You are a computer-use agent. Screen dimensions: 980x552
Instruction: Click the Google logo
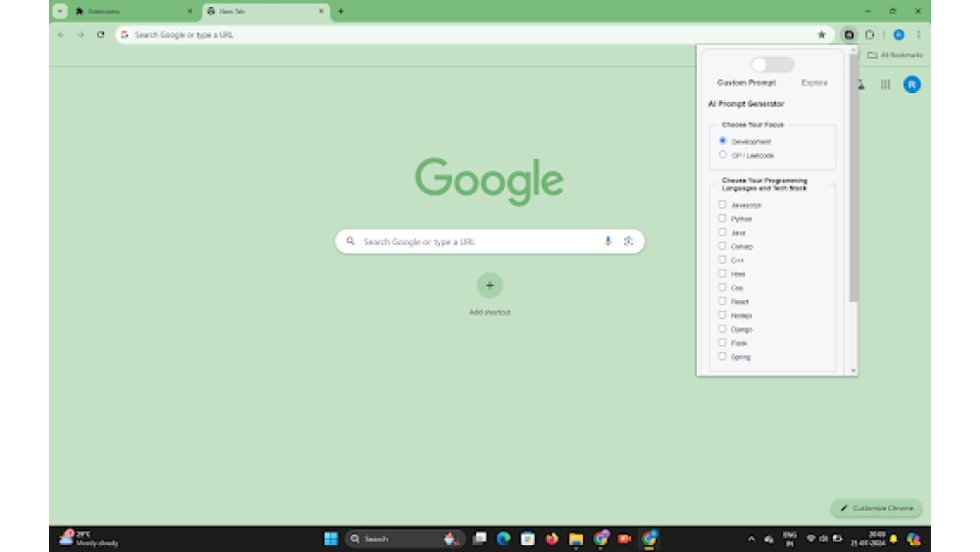point(489,181)
